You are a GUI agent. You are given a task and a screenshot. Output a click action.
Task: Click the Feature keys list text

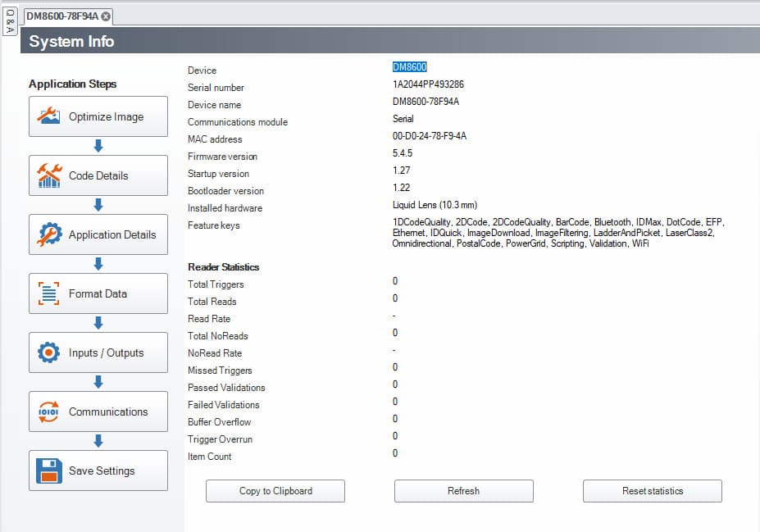[x=557, y=233]
